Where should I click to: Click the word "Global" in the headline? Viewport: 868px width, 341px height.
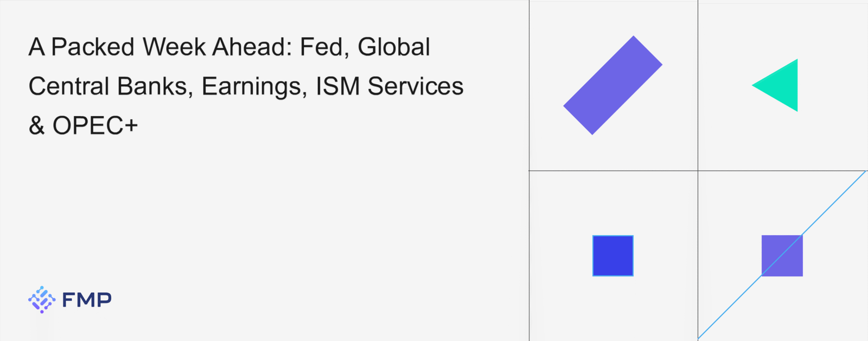[394, 47]
